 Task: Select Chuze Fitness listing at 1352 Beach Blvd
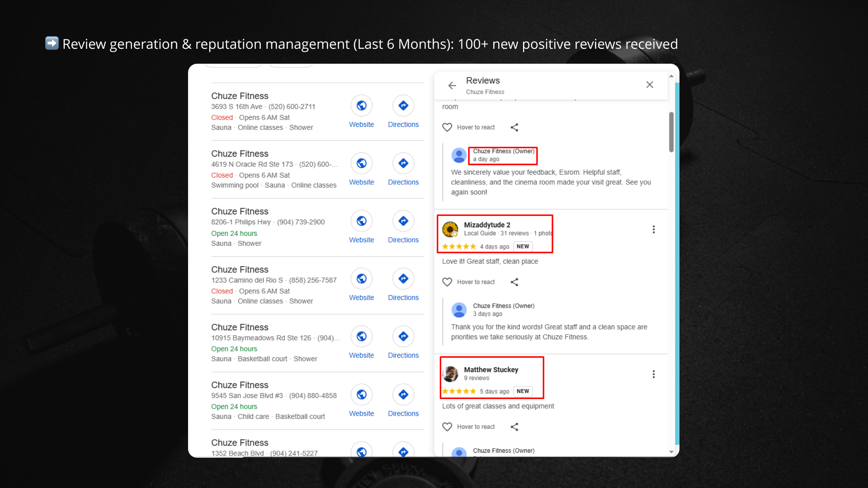[240, 443]
